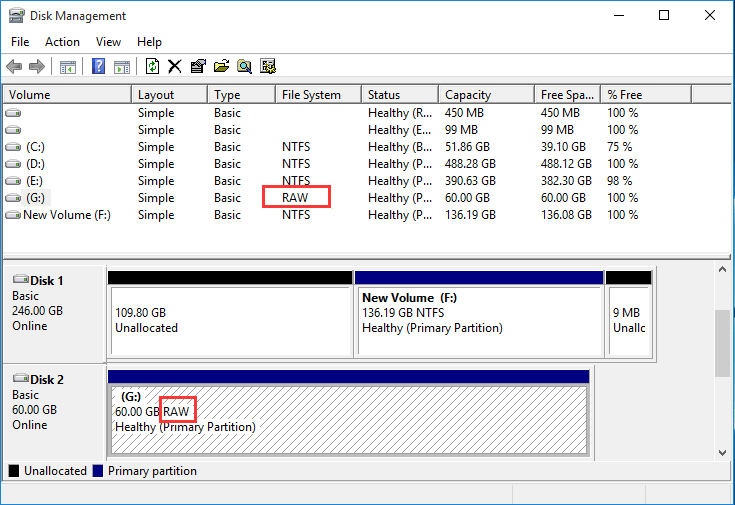This screenshot has width=735, height=505.
Task: Open the Action menu
Action: point(62,42)
